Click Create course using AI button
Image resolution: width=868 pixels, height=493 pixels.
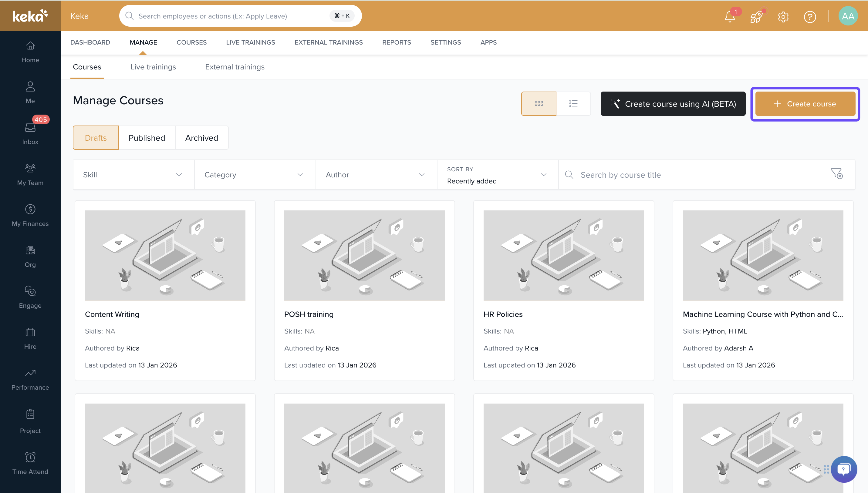[673, 104]
